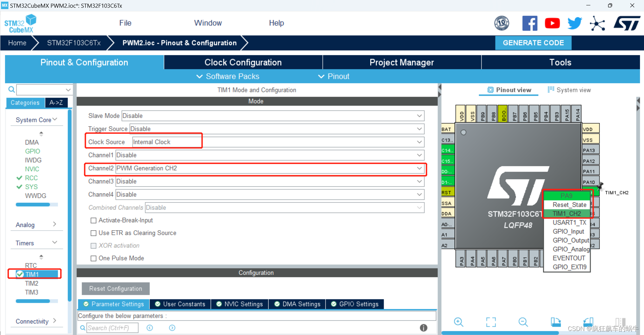Image resolution: width=644 pixels, height=335 pixels.
Task: Toggle the XOR activation checkbox
Action: click(94, 246)
